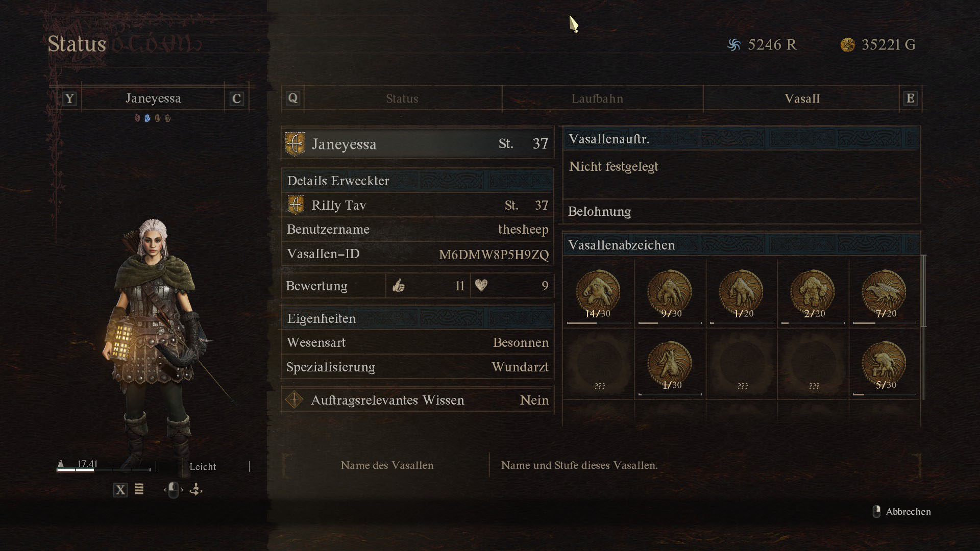This screenshot has height=551, width=980.
Task: Click the thumbs-up rating icon
Action: pyautogui.click(x=399, y=286)
